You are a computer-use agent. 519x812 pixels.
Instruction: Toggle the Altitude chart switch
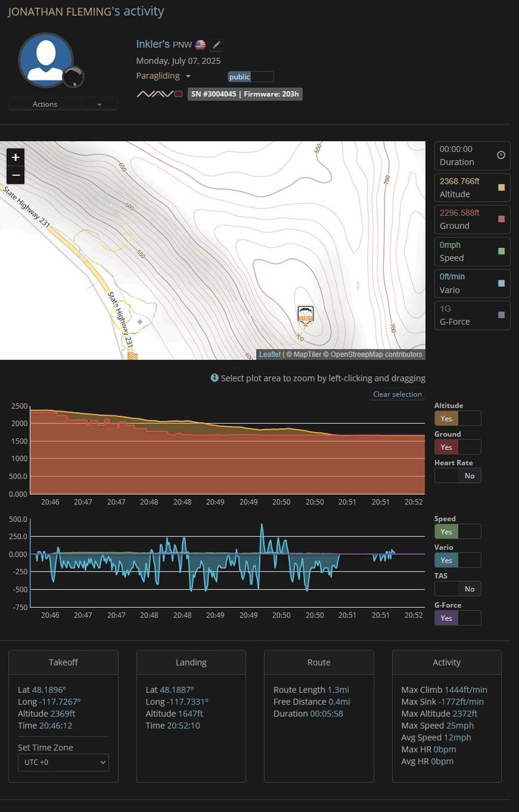(x=458, y=418)
